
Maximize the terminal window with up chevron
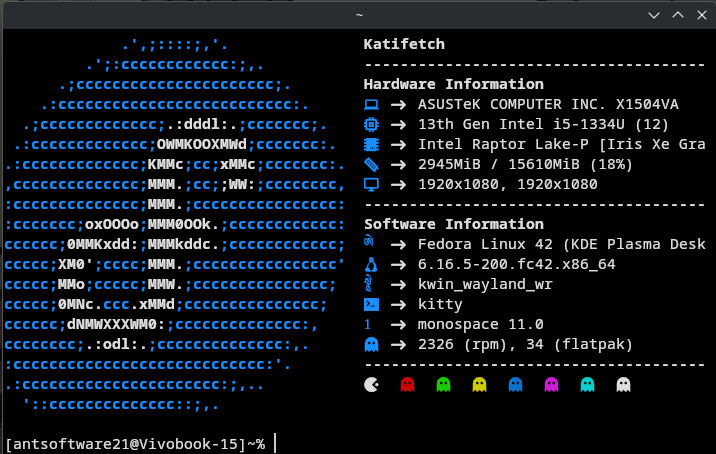pyautogui.click(x=678, y=15)
